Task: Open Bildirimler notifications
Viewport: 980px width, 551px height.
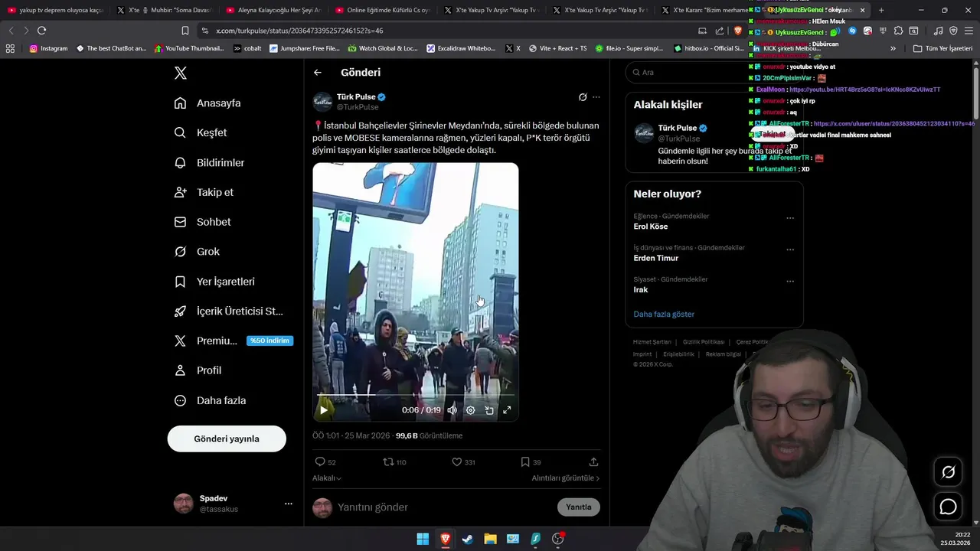Action: point(209,163)
